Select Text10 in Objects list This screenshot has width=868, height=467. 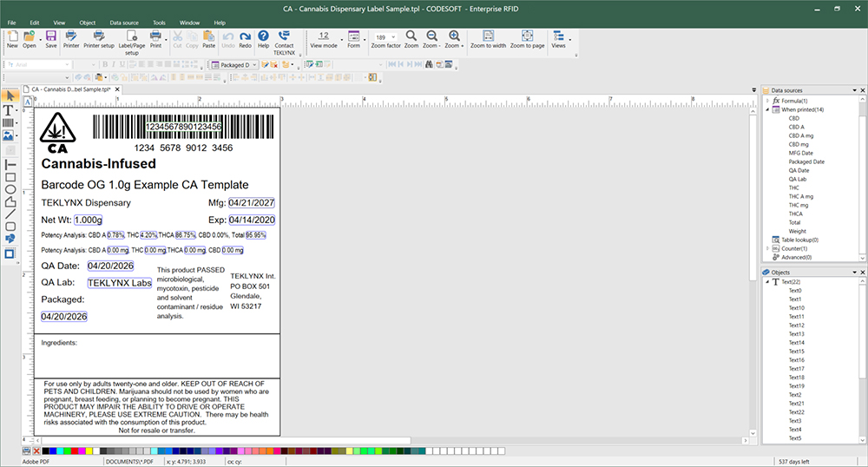tap(797, 307)
